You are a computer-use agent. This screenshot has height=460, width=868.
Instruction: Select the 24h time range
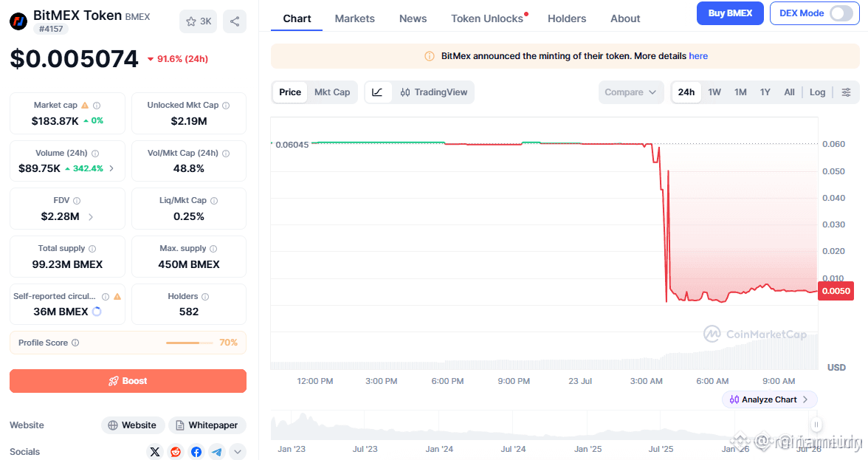[686, 92]
